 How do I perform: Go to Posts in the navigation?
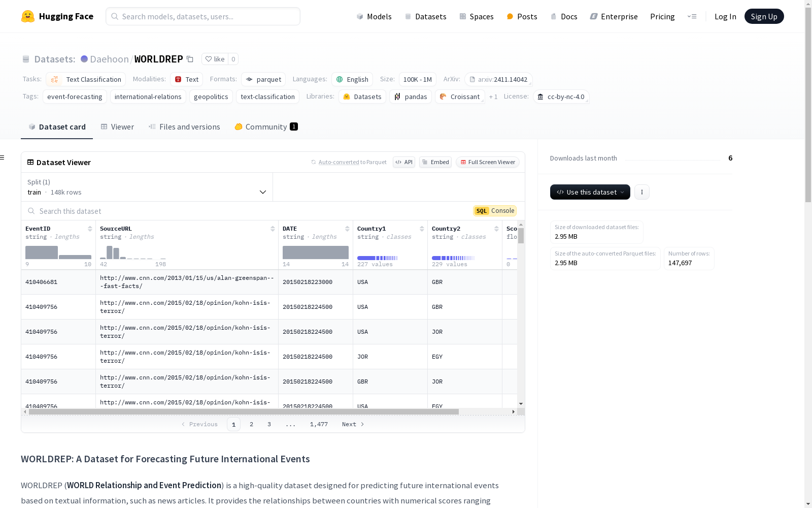pos(522,16)
